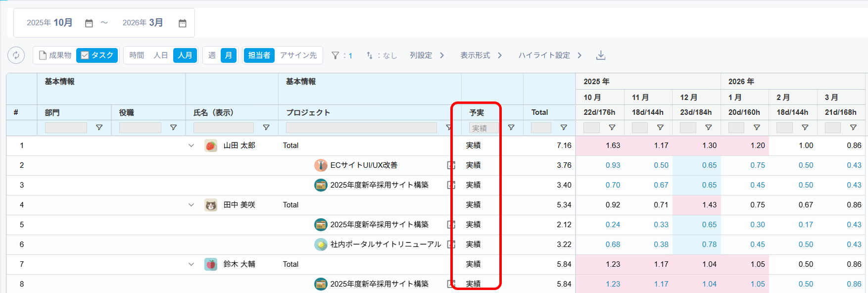This screenshot has height=293, width=868.
Task: Click the 予実 filter input showing 実績
Action: coord(483,128)
